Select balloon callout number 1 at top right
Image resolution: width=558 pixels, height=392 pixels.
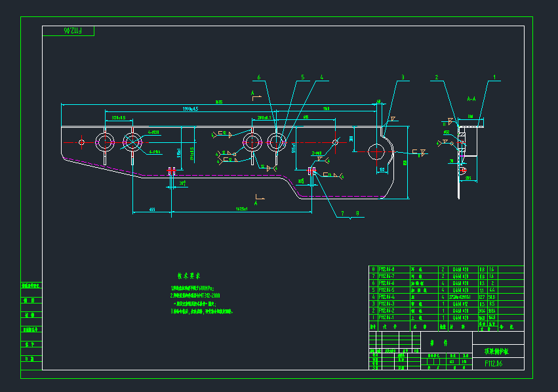[495, 77]
